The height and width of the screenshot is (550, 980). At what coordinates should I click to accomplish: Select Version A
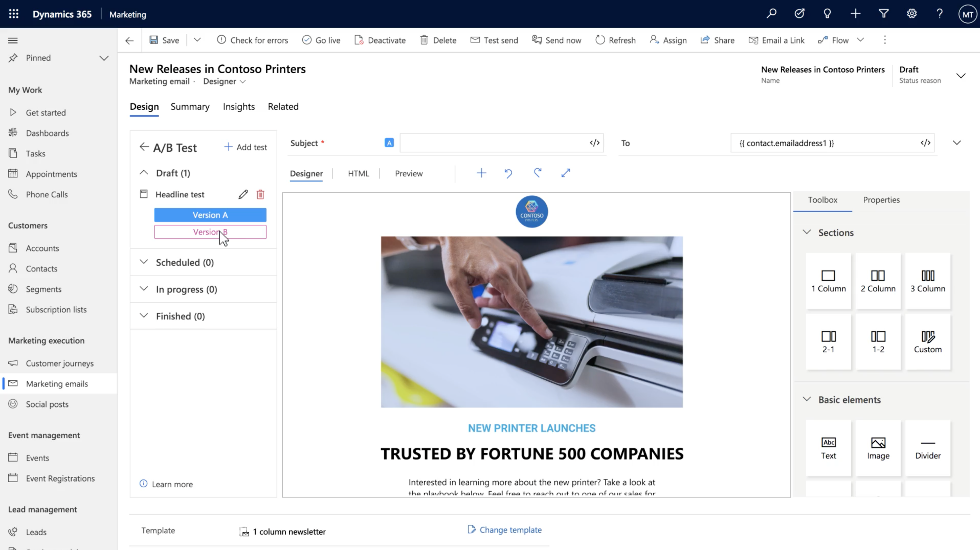pyautogui.click(x=210, y=215)
